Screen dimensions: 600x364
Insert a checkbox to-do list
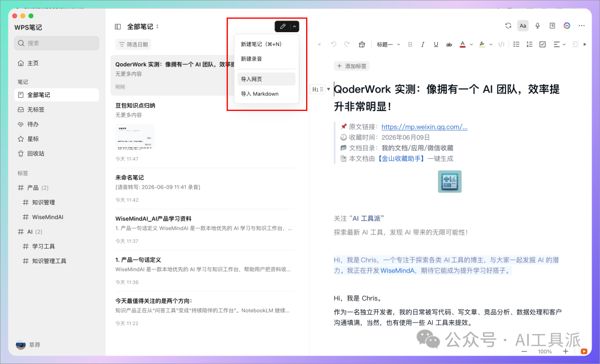tap(542, 44)
